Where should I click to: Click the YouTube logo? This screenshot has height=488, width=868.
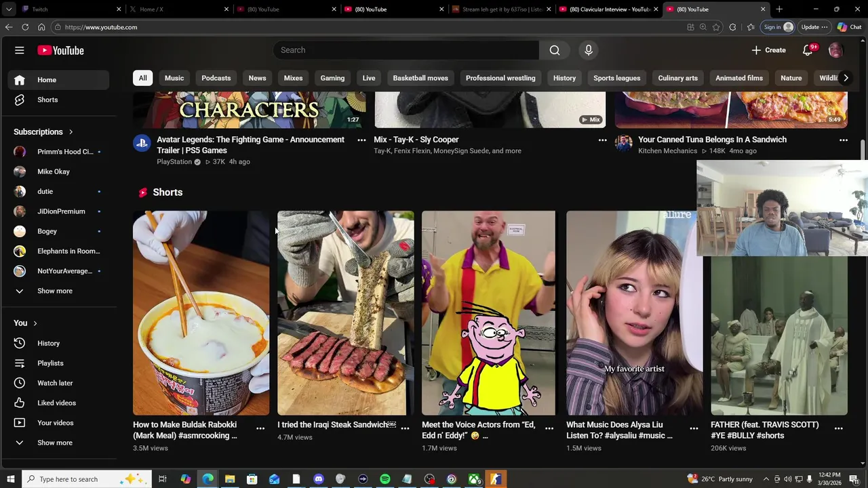pos(60,50)
